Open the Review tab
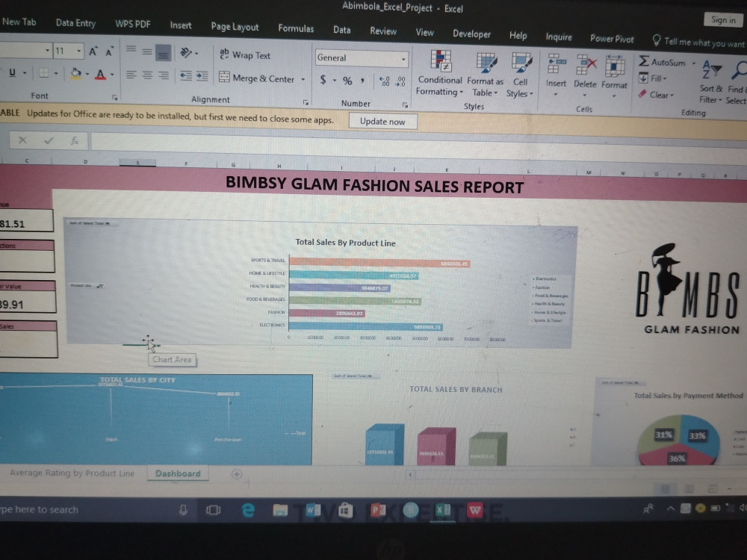The width and height of the screenshot is (747, 560). pos(383,31)
